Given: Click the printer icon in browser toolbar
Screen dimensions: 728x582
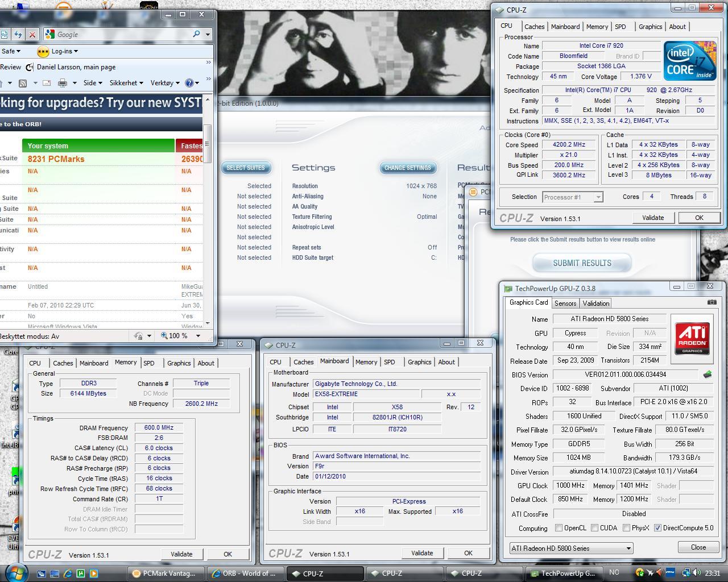Looking at the screenshot, I should 62,83.
